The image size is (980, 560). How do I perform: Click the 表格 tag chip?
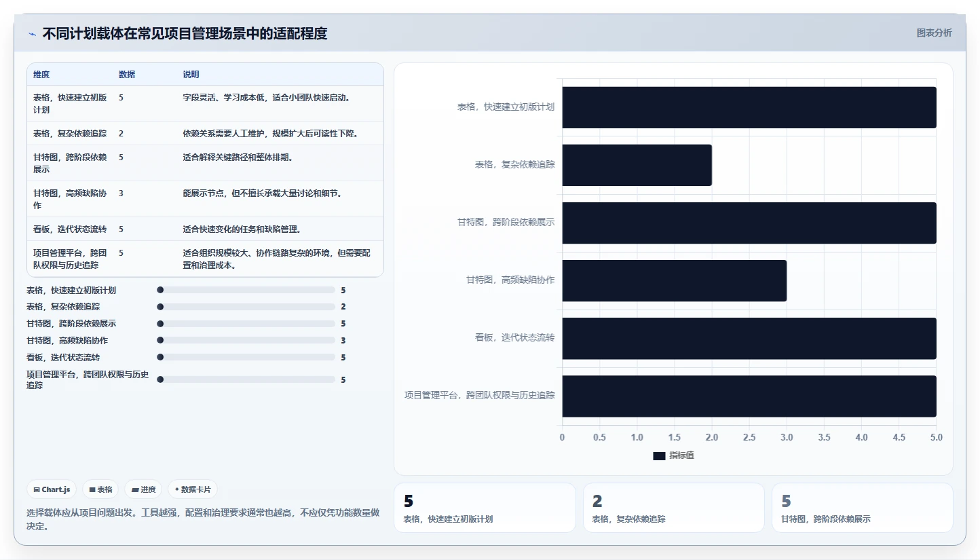tap(100, 489)
